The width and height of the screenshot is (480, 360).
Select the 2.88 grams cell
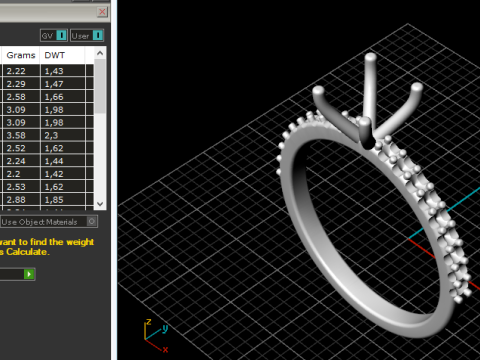pos(21,200)
